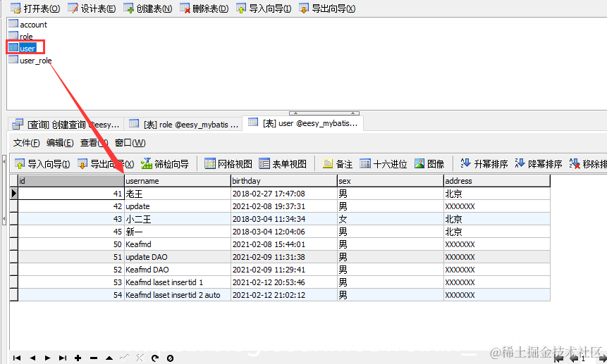Go to previous record navigation button
607x364 pixels.
click(x=32, y=358)
